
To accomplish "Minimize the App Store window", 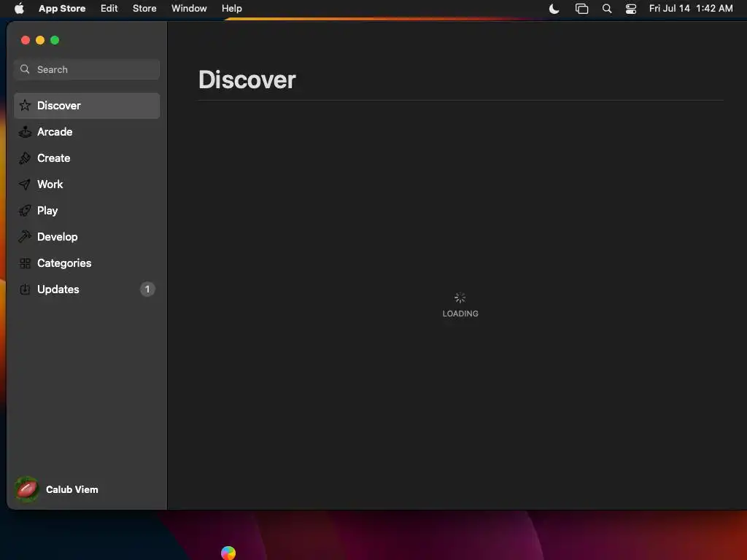I will 40,40.
